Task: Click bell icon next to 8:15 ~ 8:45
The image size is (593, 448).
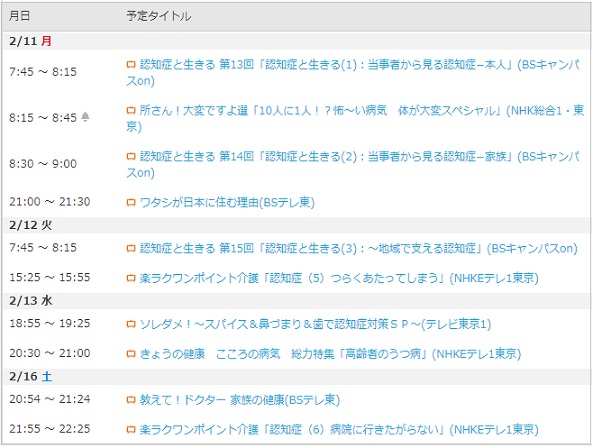Action: click(x=85, y=117)
